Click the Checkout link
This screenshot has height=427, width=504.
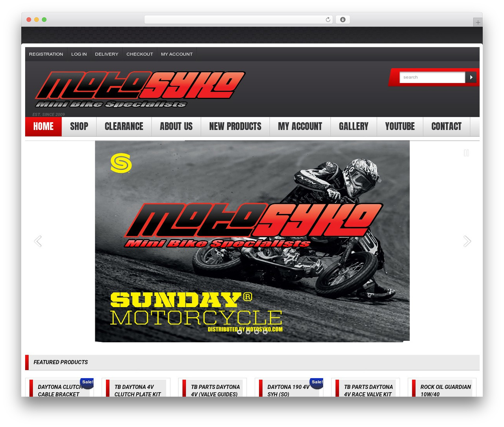[140, 54]
